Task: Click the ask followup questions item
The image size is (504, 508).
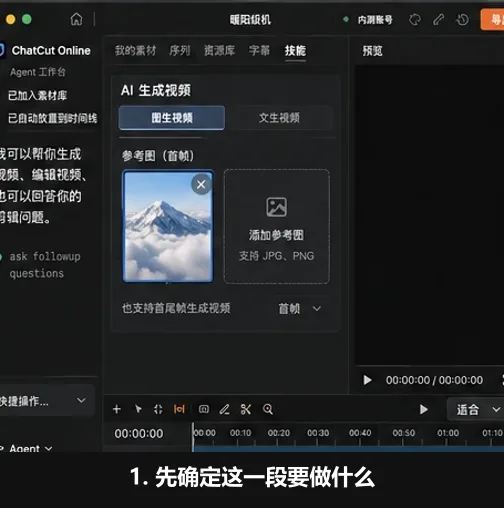Action: point(45,265)
